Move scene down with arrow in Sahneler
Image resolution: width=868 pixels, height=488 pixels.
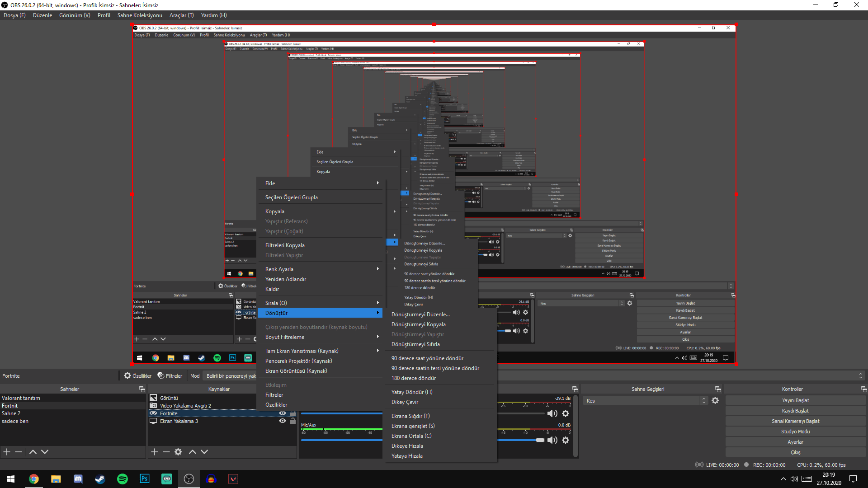[x=45, y=452]
